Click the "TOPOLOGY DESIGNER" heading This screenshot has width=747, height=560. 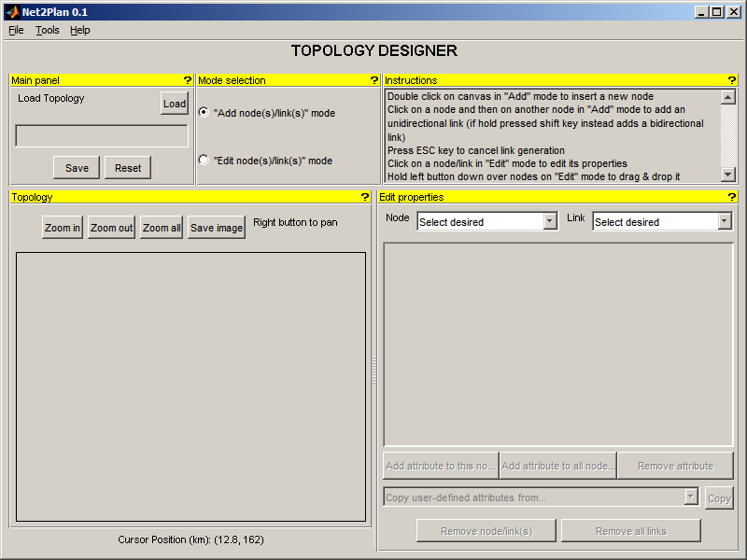pyautogui.click(x=374, y=50)
